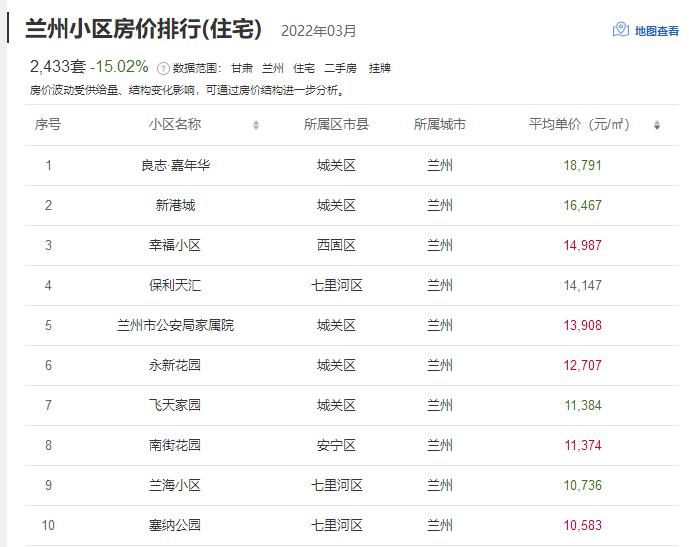Click the 所属城市 column header
The image size is (689, 547).
[x=440, y=124]
